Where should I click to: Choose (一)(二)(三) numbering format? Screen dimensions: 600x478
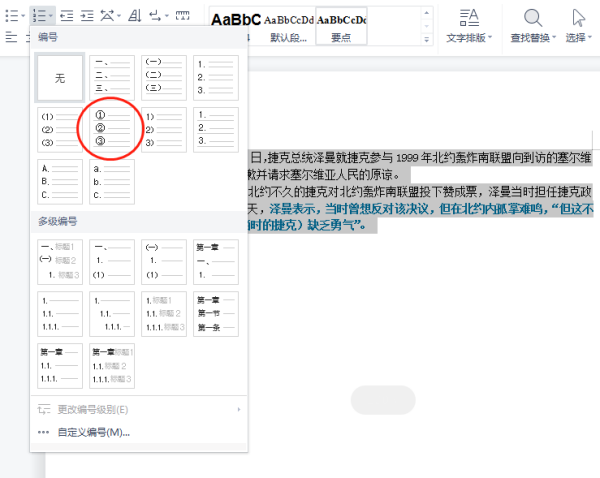tap(164, 78)
